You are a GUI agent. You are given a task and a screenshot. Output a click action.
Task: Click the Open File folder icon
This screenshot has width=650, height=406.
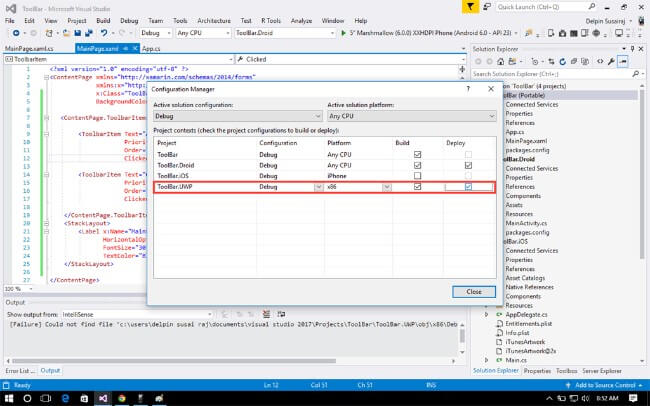(66, 33)
